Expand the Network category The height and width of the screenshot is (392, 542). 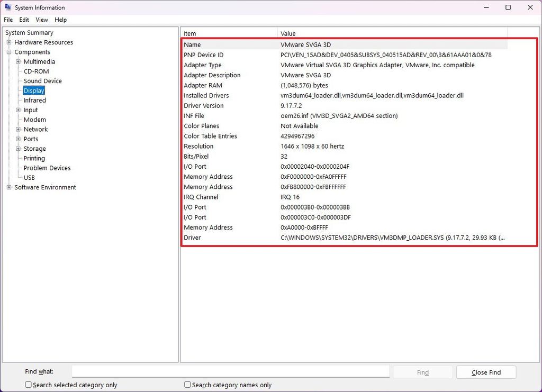tap(17, 129)
